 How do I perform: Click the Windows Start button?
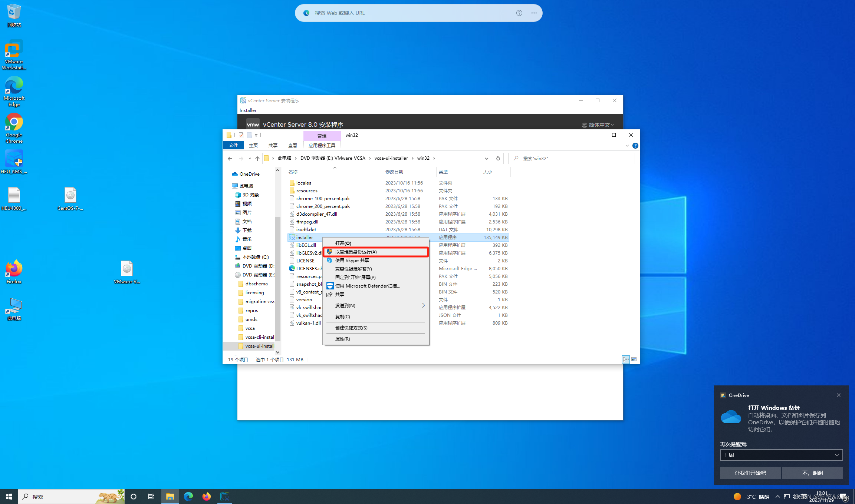tap(9, 497)
